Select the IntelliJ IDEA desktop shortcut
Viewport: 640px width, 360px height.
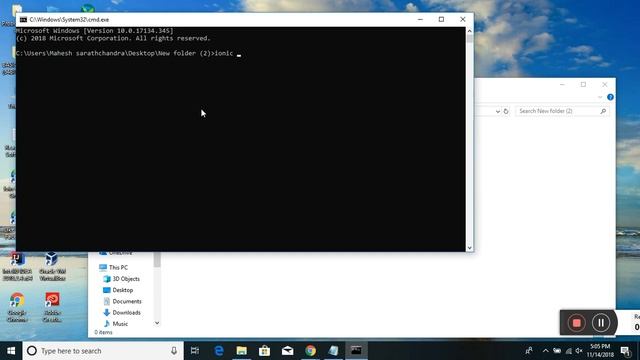coord(17,266)
